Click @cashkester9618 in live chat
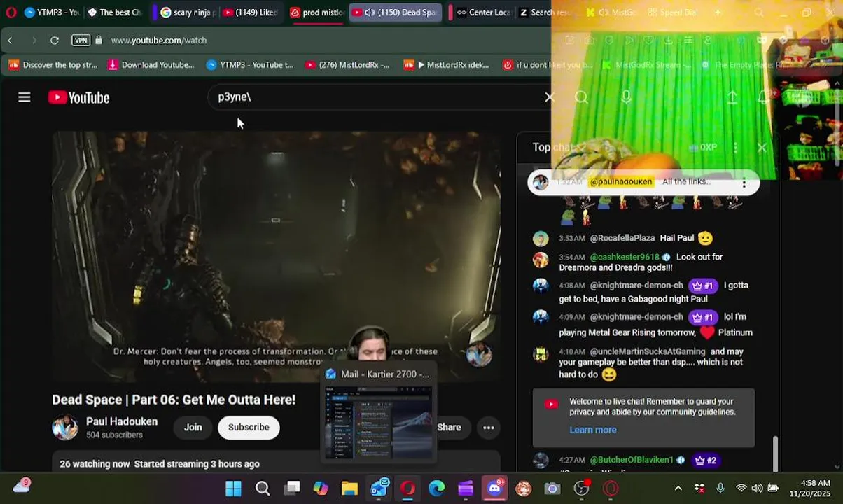The width and height of the screenshot is (843, 504). pos(625,257)
